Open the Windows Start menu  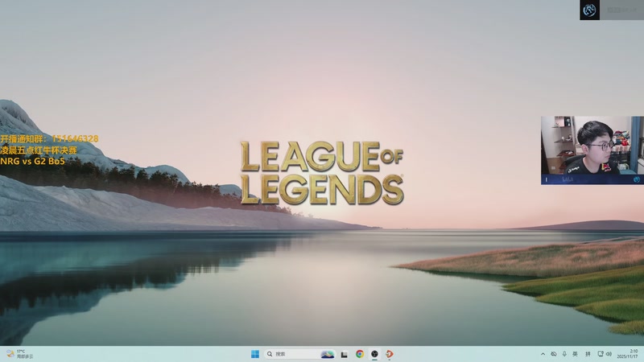click(x=255, y=354)
